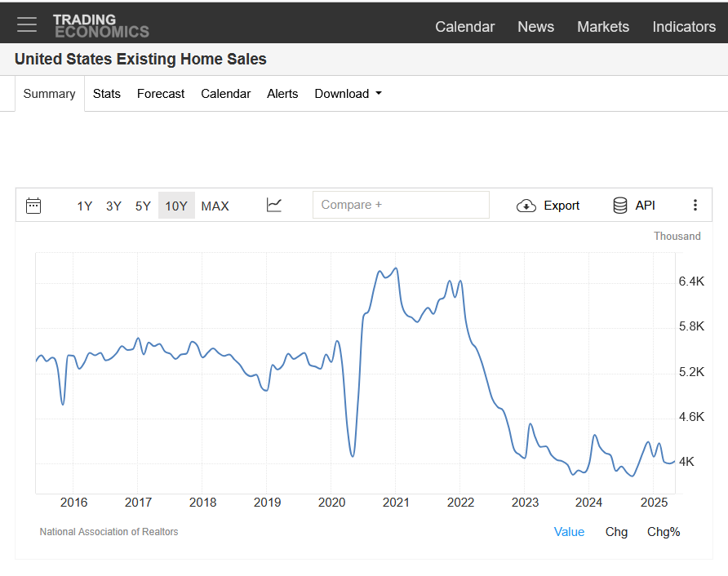728x576 pixels.
Task: Click the Trading Economics logo
Action: pos(100,25)
